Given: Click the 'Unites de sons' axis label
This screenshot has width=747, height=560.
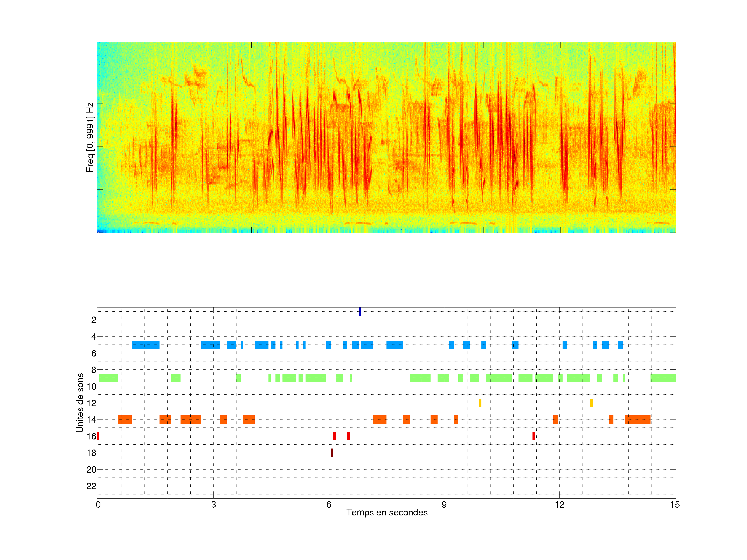Looking at the screenshot, I should point(80,403).
